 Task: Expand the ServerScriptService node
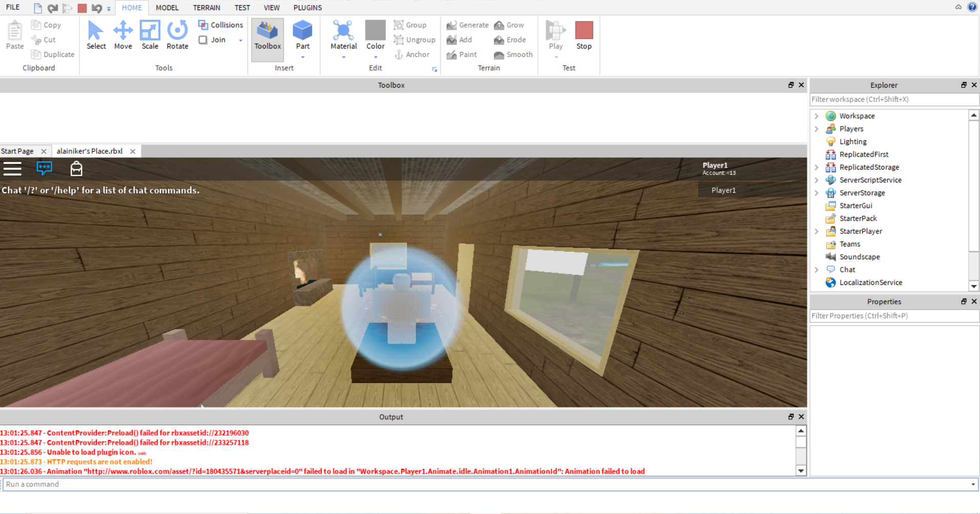click(x=817, y=180)
